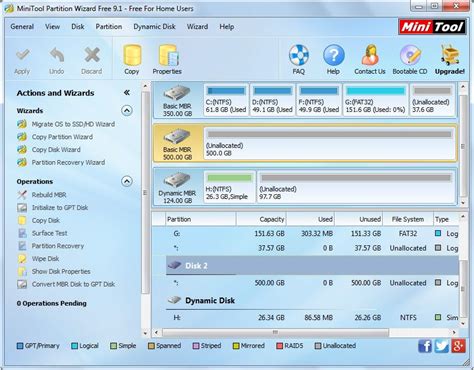Open the Twitter icon
This screenshot has width=474, height=370.
442,346
